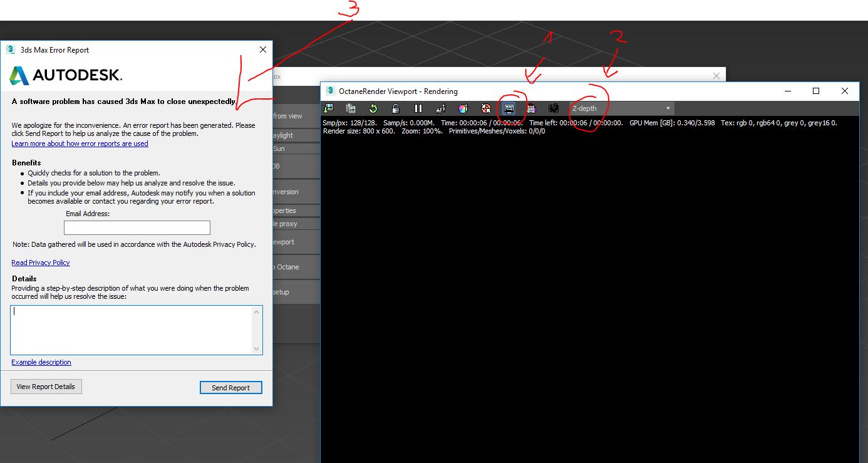
Task: Open 'Learn more about how error reports are used'
Action: [80, 143]
